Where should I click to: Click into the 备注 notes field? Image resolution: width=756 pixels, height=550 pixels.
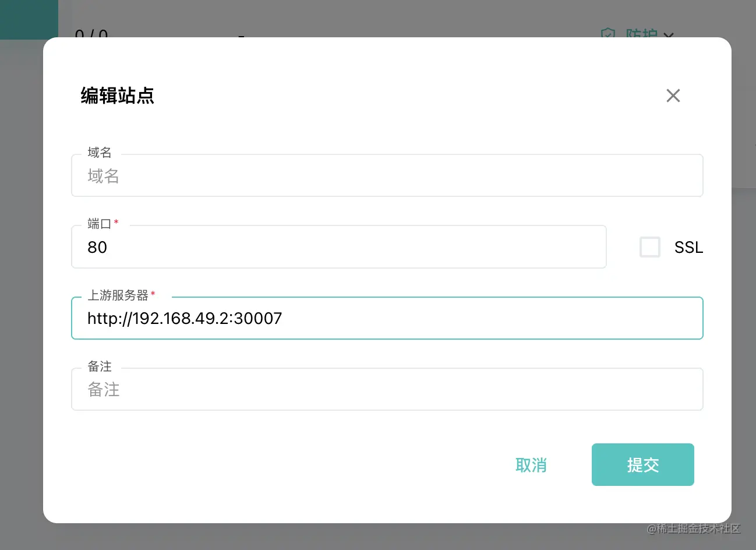(x=387, y=389)
